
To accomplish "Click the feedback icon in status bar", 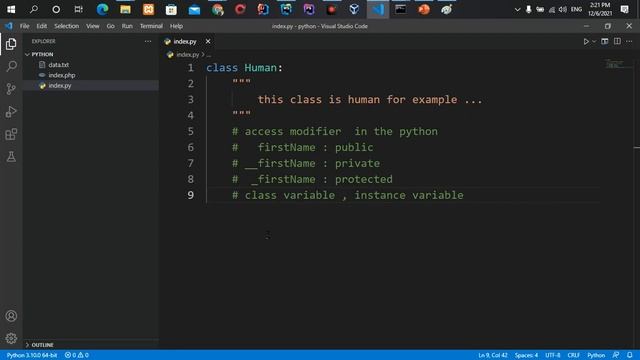I will tap(616, 355).
